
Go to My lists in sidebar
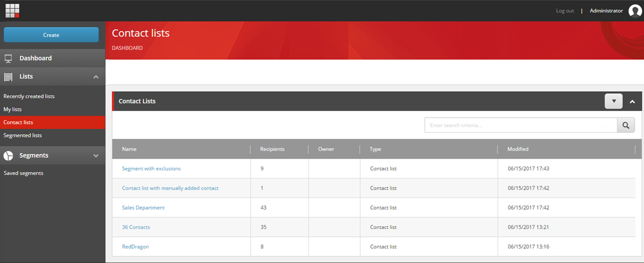coord(12,109)
